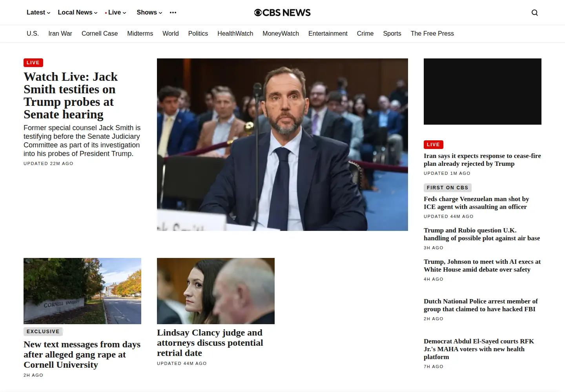Expand the Local News dropdown
Viewport: 565px width, 392px height.
pos(78,13)
